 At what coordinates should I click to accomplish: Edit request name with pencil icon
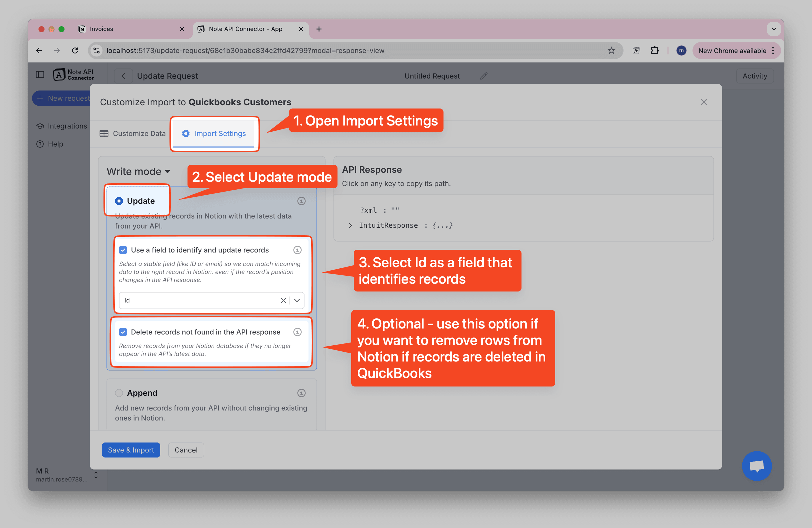pyautogui.click(x=483, y=76)
